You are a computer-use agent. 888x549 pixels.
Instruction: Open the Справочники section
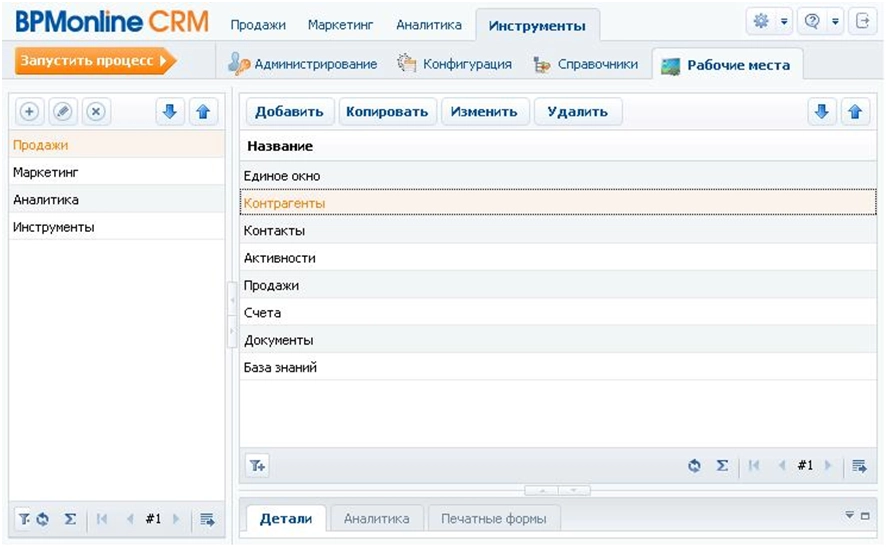pos(586,64)
